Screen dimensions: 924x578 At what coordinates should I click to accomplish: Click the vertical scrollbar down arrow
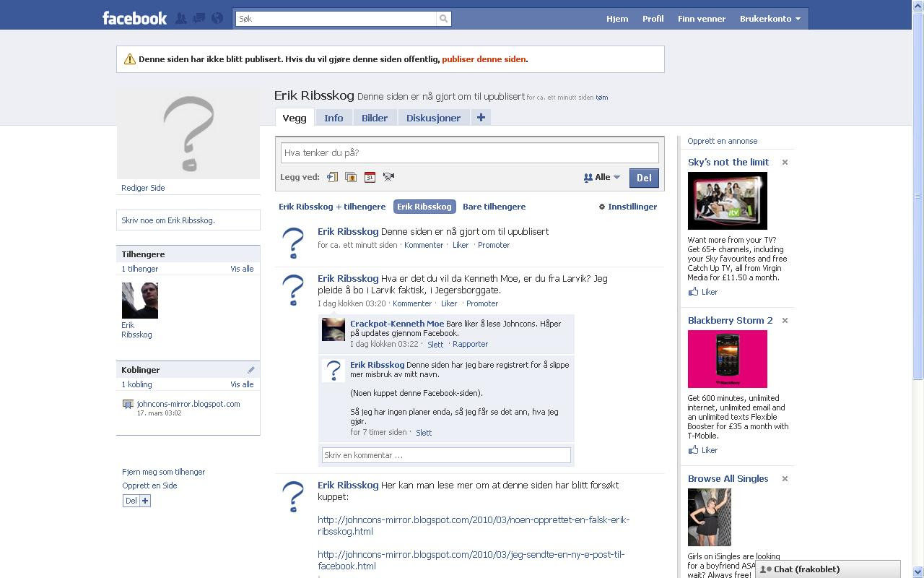click(918, 571)
